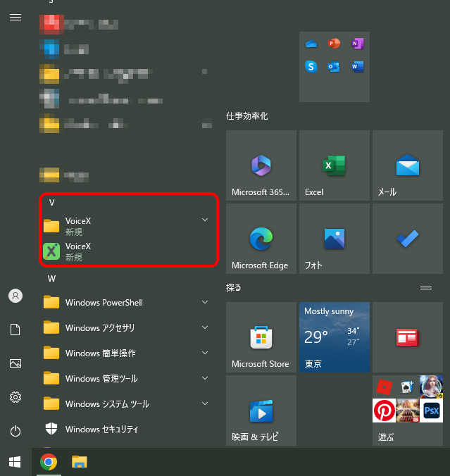This screenshot has width=450, height=476.
Task: Open the 映画 & テレビ tile
Action: click(x=261, y=411)
